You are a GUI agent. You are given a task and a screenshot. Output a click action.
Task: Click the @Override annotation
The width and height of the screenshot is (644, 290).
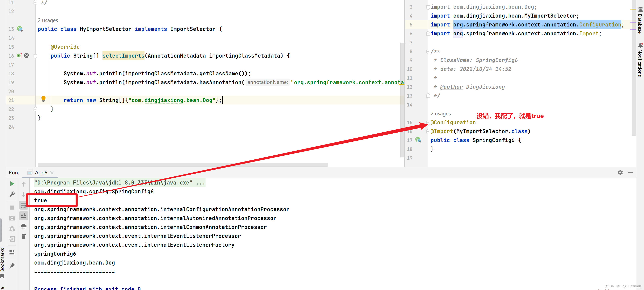65,47
